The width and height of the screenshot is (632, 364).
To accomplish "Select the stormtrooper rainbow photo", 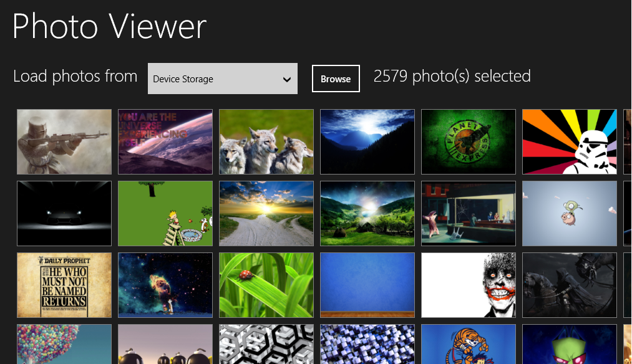I will [x=570, y=141].
